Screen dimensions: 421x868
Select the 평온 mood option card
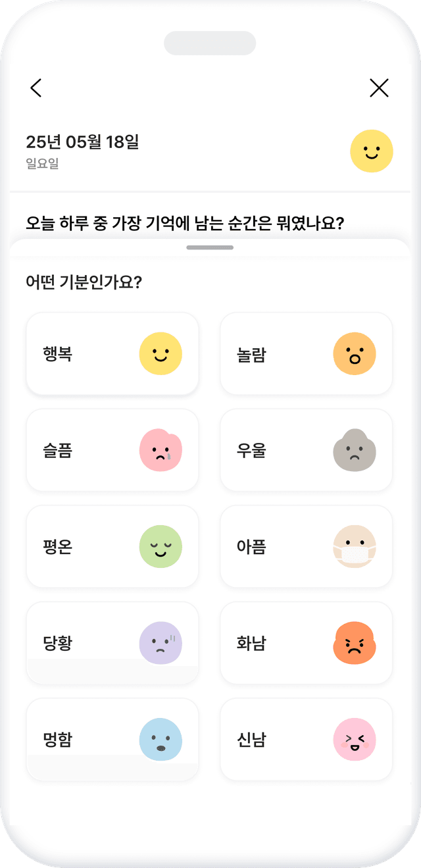(112, 547)
